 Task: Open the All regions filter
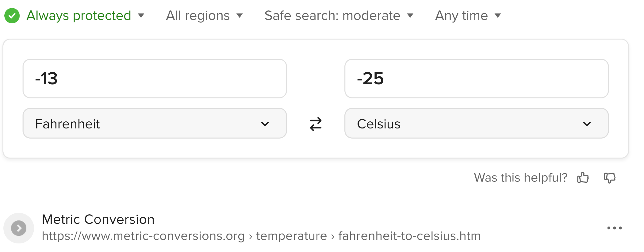204,16
